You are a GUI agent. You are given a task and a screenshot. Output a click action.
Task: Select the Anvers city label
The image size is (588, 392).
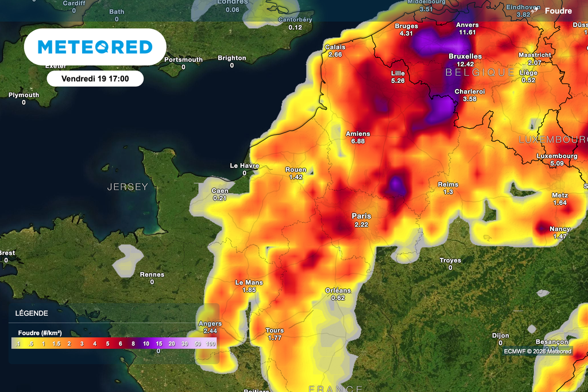pyautogui.click(x=467, y=25)
